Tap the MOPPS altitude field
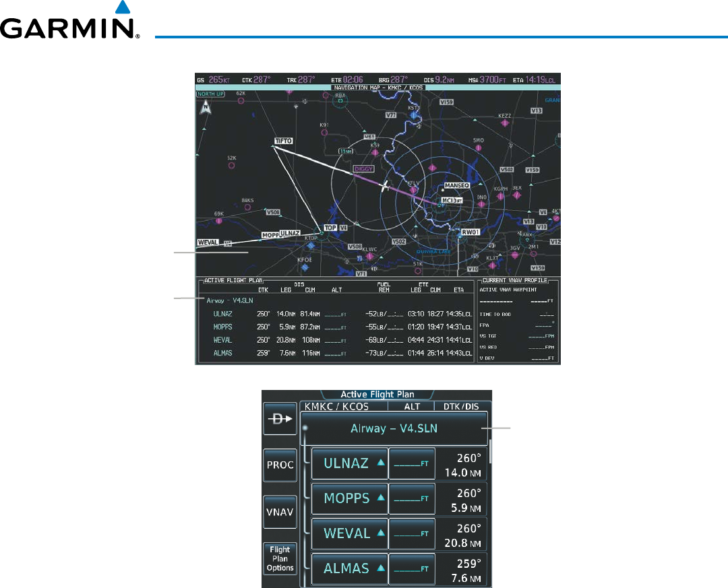Viewport: 728px width, 588px height. (411, 498)
